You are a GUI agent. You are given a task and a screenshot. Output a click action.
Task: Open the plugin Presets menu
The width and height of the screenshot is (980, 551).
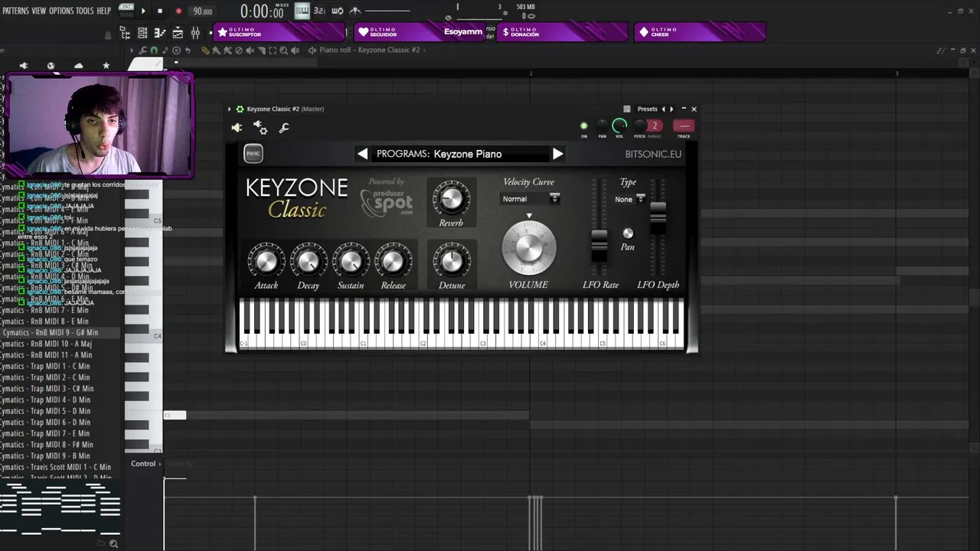(x=647, y=109)
